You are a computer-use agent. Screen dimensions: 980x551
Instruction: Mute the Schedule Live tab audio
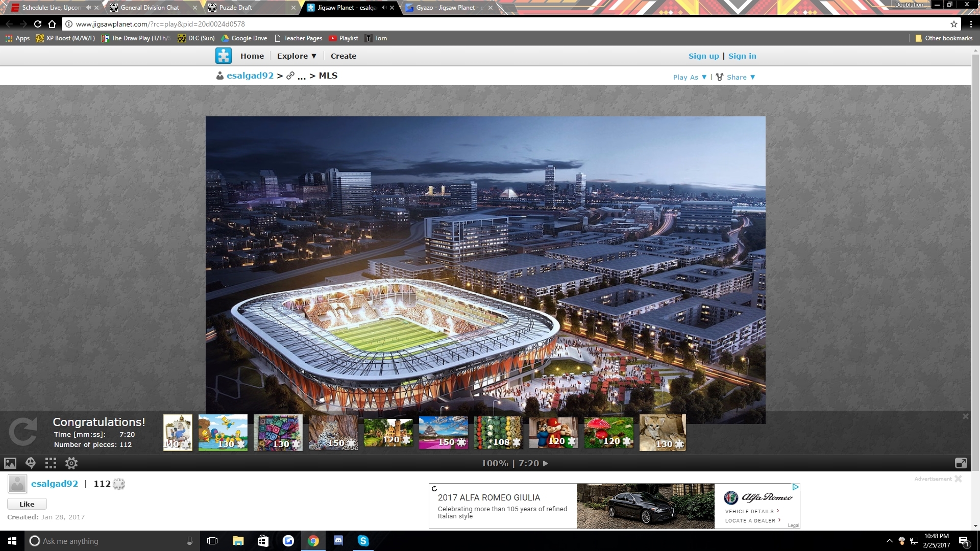tap(88, 8)
